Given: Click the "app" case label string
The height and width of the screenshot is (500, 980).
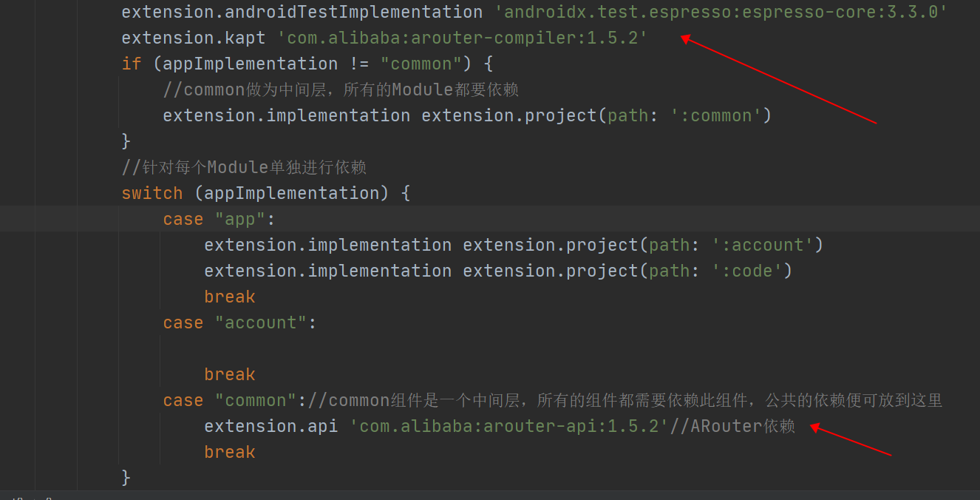Looking at the screenshot, I should click(240, 219).
